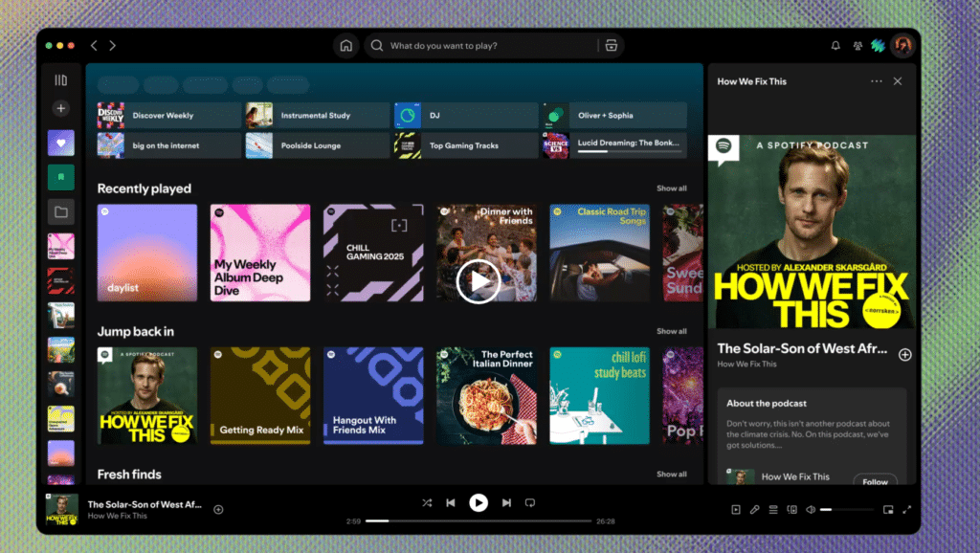Screen dimensions: 980x553
Task: Go back with the left arrow
Action: [x=94, y=46]
